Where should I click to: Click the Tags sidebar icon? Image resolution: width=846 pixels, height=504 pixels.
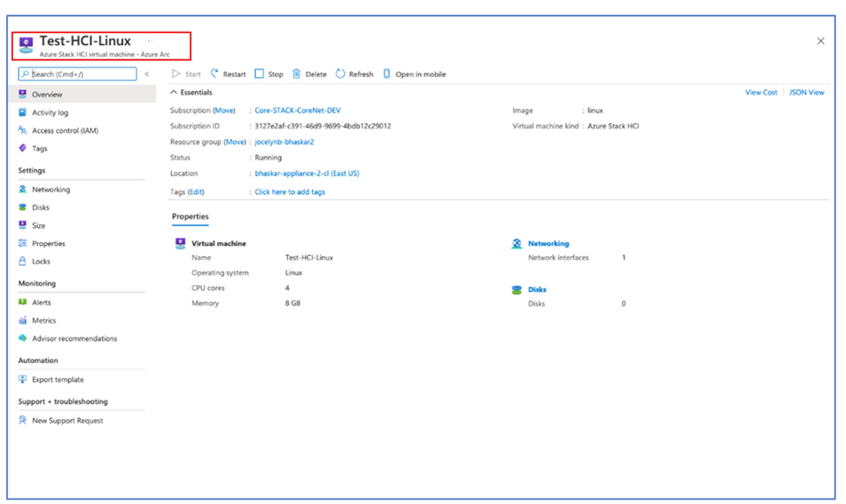(x=23, y=148)
